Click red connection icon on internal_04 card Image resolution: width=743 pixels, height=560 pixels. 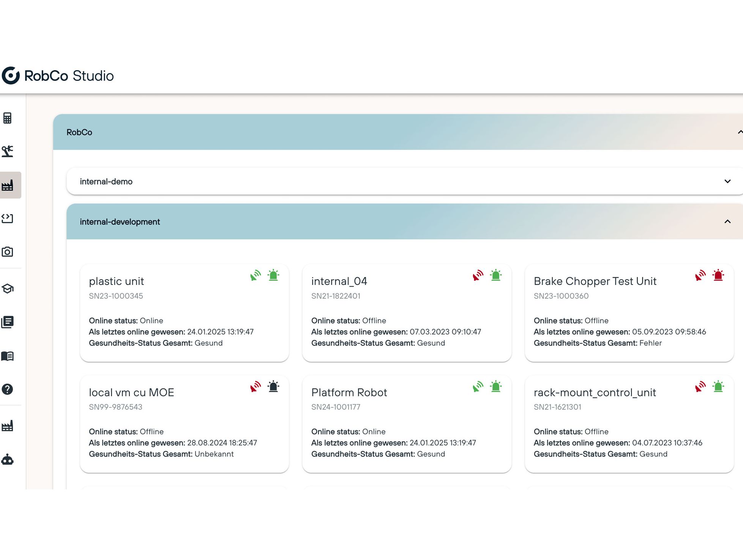pyautogui.click(x=478, y=275)
